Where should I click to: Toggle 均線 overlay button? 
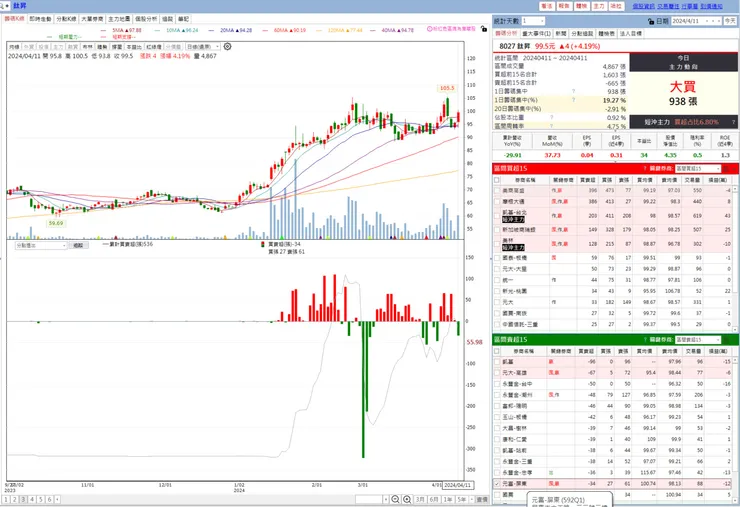tap(14, 47)
